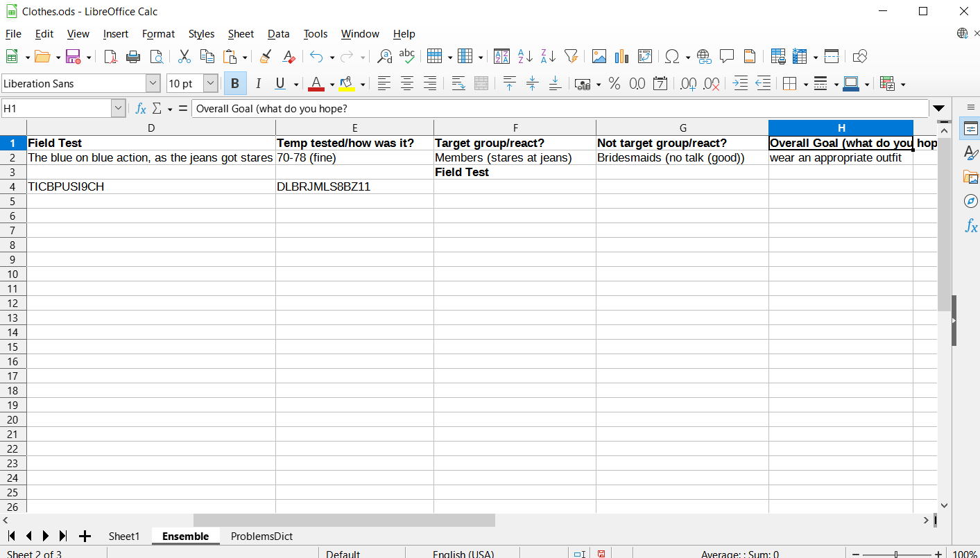Screen dimensions: 980x558
Task: Expand the font name dropdown
Action: (x=153, y=84)
